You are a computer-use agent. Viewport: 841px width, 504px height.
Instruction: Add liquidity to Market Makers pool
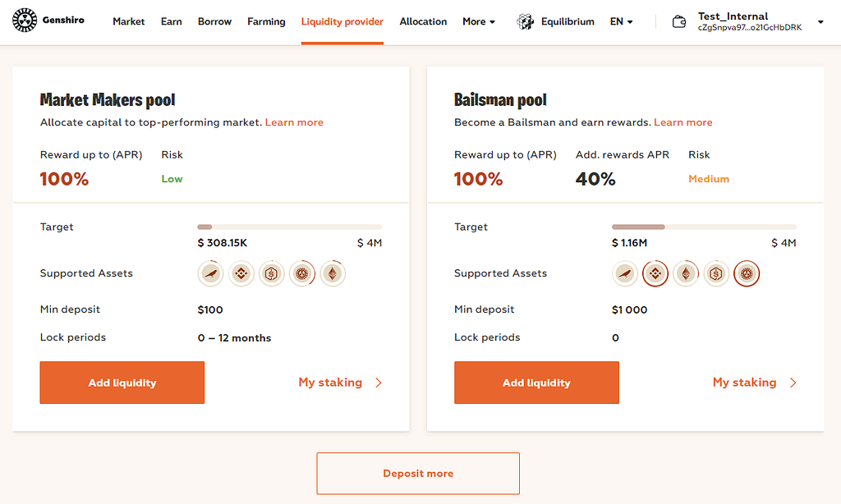click(122, 383)
